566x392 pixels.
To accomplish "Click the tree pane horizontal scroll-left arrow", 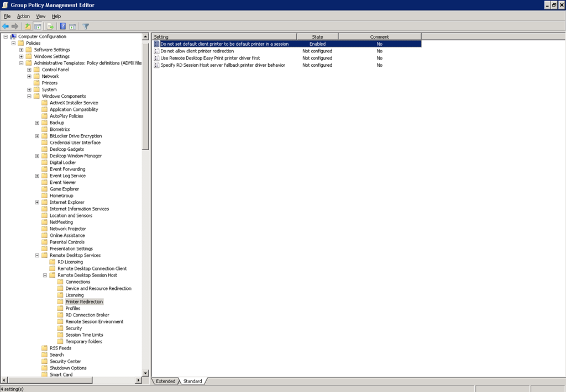I will (4, 380).
